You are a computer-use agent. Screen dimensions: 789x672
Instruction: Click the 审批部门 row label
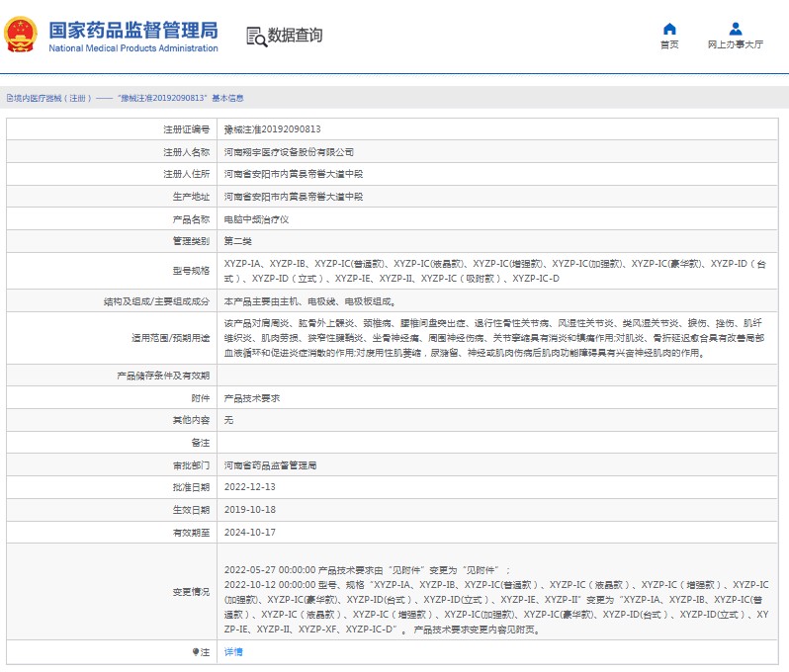(191, 465)
